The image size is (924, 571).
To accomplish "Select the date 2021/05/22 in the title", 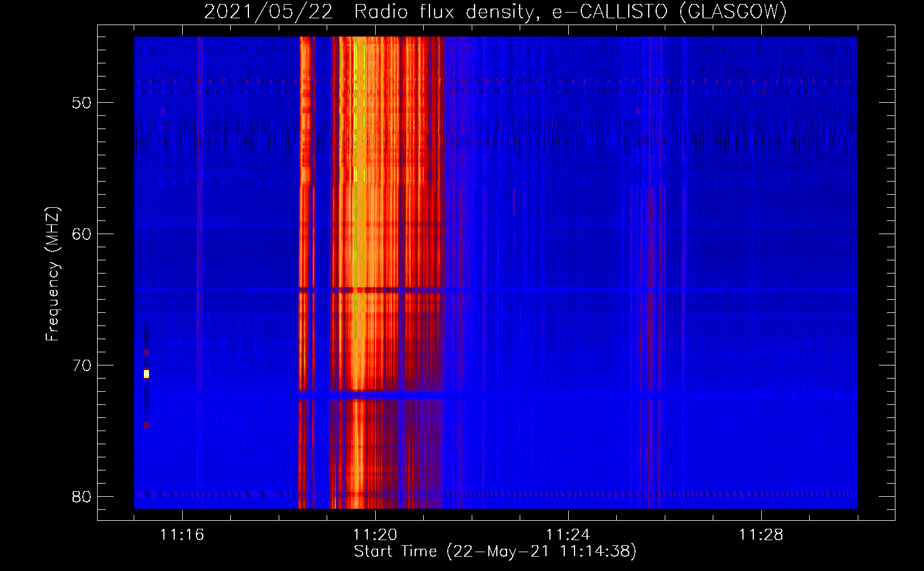I will tap(268, 12).
